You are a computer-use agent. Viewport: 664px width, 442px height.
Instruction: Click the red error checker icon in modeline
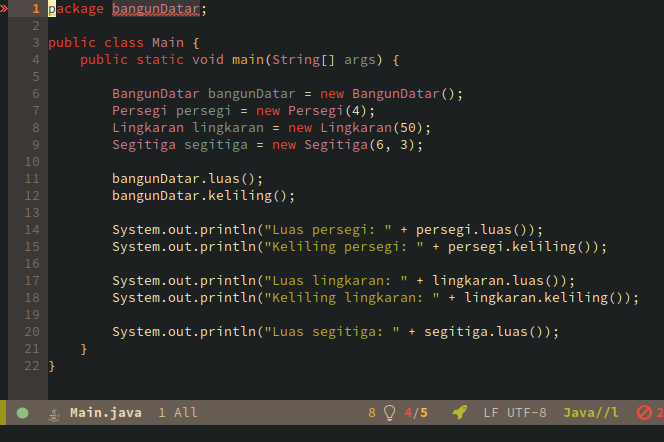click(645, 412)
